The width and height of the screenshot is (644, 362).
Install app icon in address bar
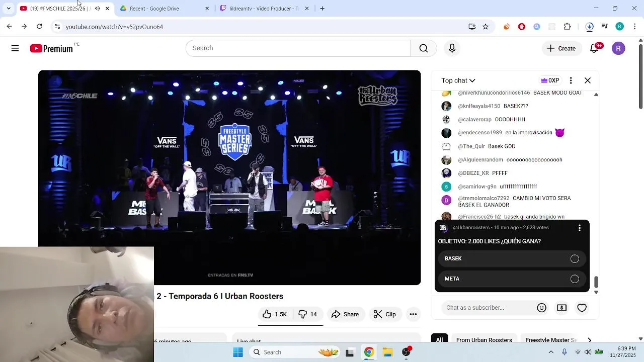[472, 27]
